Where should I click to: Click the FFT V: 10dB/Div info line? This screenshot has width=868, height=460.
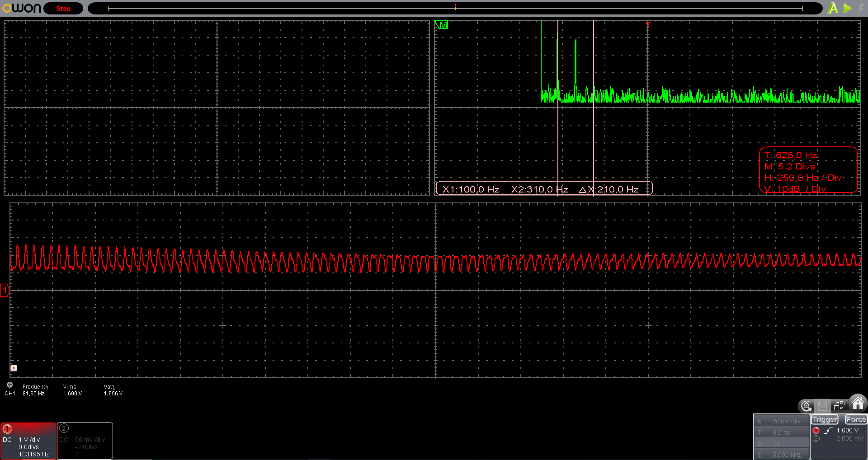[x=795, y=189]
